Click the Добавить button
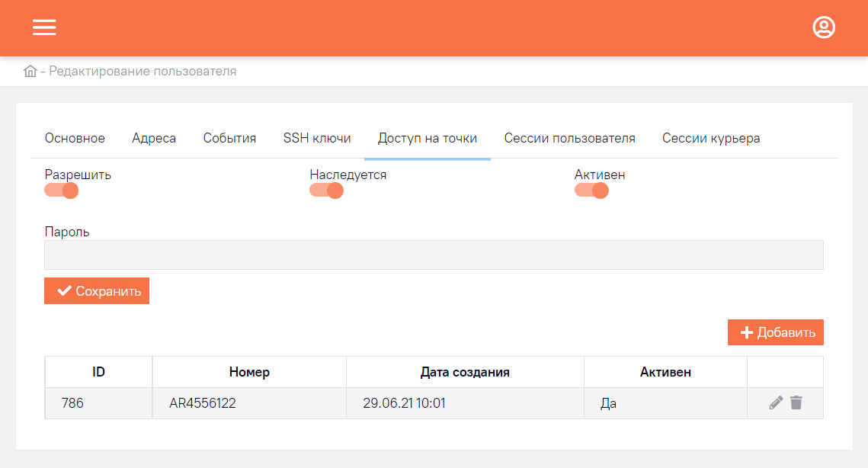The width and height of the screenshot is (868, 468). click(776, 332)
